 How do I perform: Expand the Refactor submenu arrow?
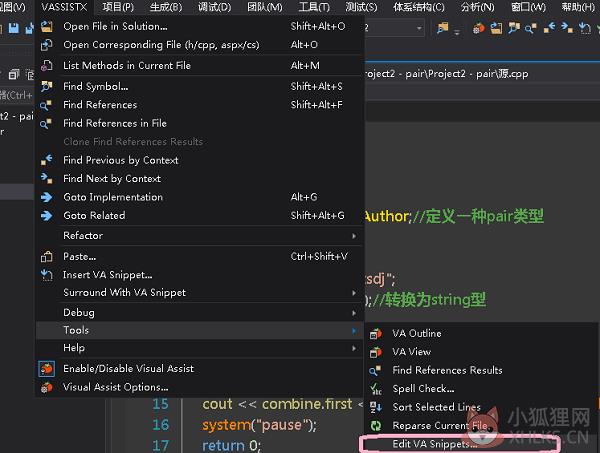coord(354,236)
